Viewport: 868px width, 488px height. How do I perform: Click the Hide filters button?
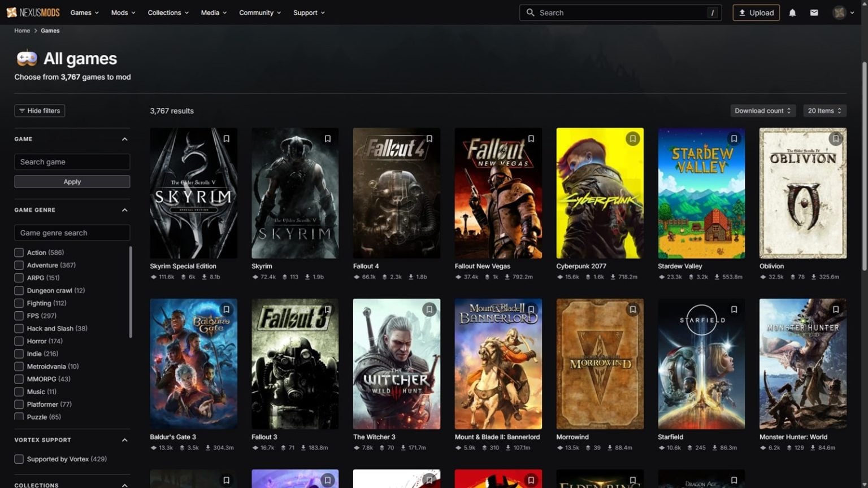click(40, 111)
